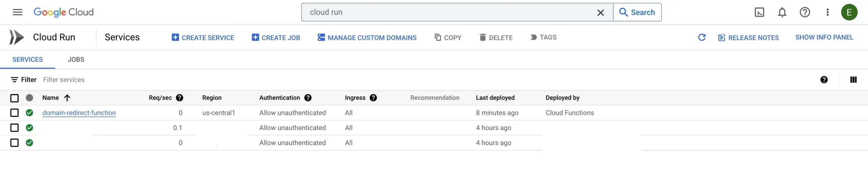Click the Services page heading
This screenshot has width=868, height=182.
coord(122,37)
